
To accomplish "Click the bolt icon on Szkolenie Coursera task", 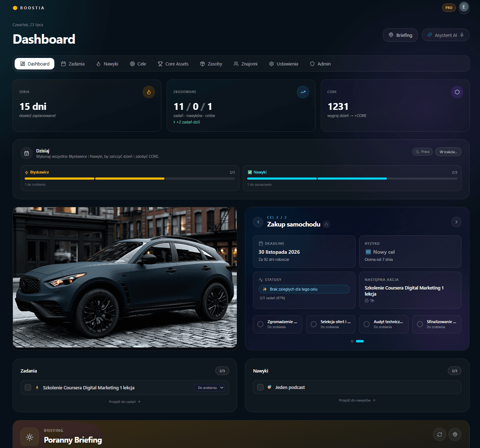I will 37,388.
